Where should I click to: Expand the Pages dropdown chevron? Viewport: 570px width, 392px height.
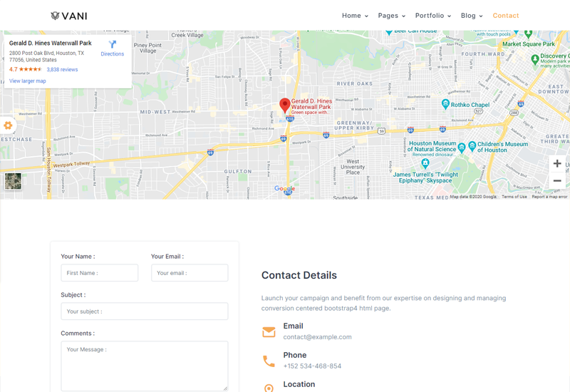[x=403, y=16]
